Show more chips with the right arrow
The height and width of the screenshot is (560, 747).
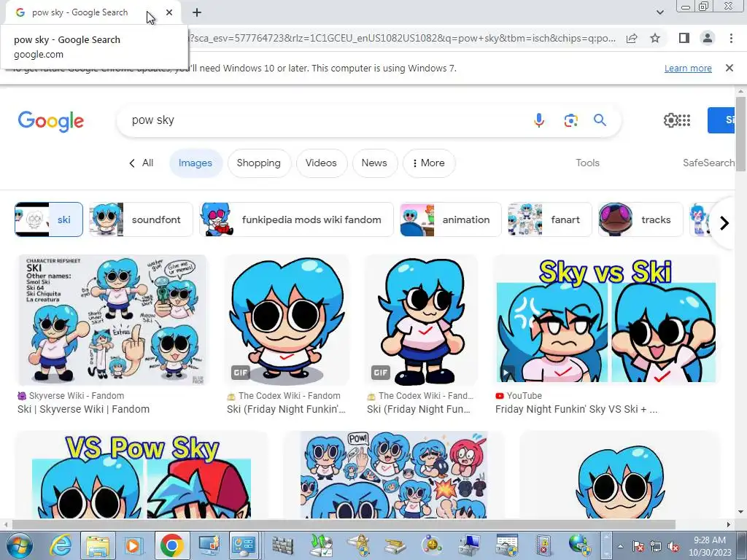tap(724, 222)
